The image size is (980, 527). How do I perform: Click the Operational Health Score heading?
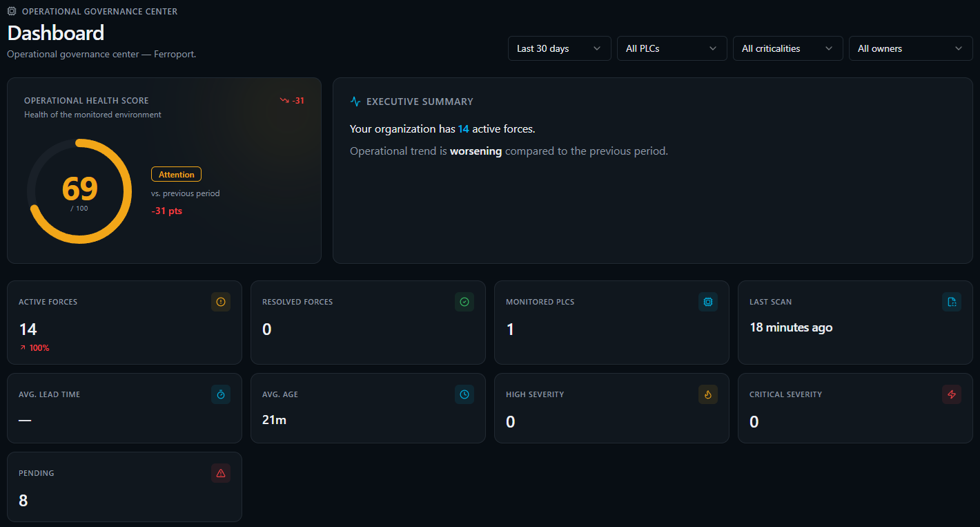[86, 101]
